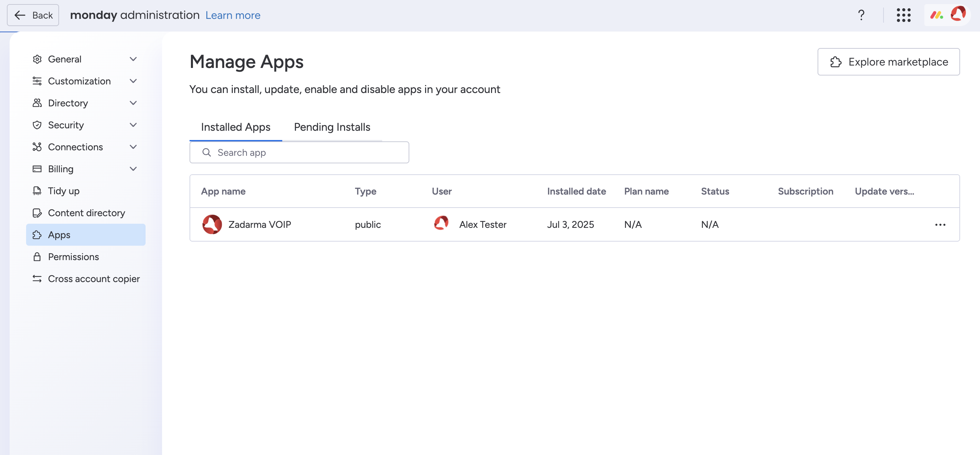Click the account avatar in top bar
The height and width of the screenshot is (455, 980).
[958, 14]
